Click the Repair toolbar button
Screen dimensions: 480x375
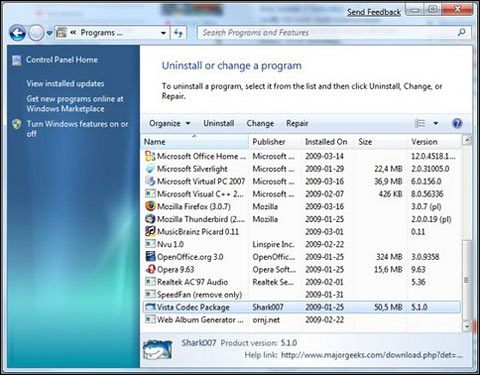pos(297,123)
